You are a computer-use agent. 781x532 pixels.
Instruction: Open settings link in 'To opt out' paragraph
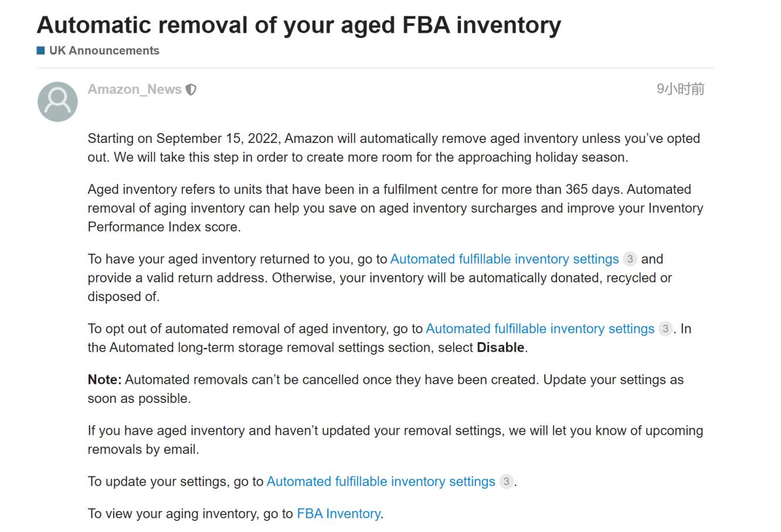pos(539,329)
